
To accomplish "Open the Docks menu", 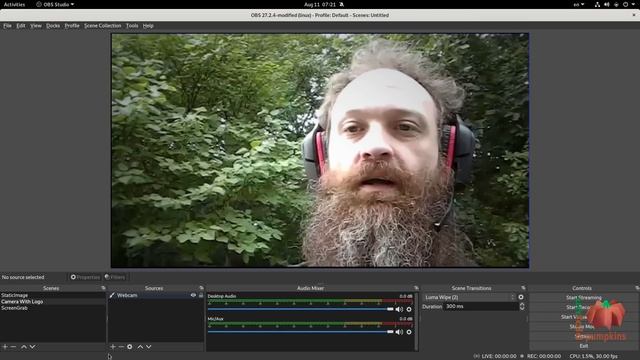I will [53, 26].
